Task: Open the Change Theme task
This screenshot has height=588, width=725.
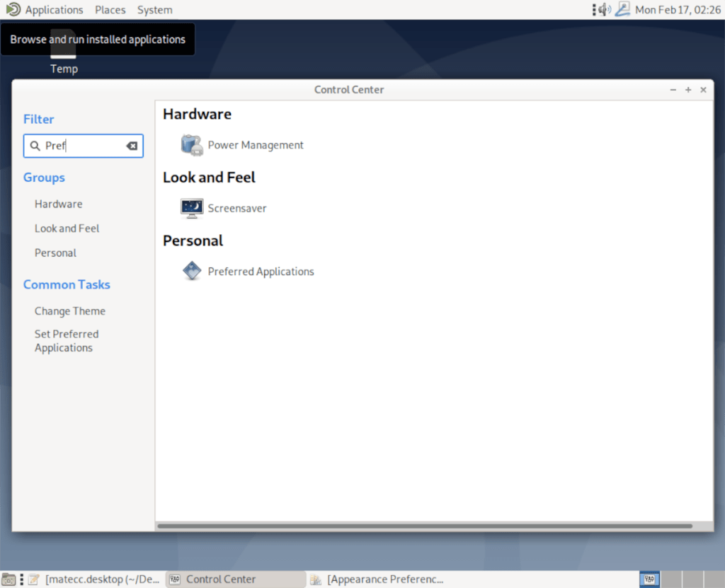Action: tap(69, 311)
